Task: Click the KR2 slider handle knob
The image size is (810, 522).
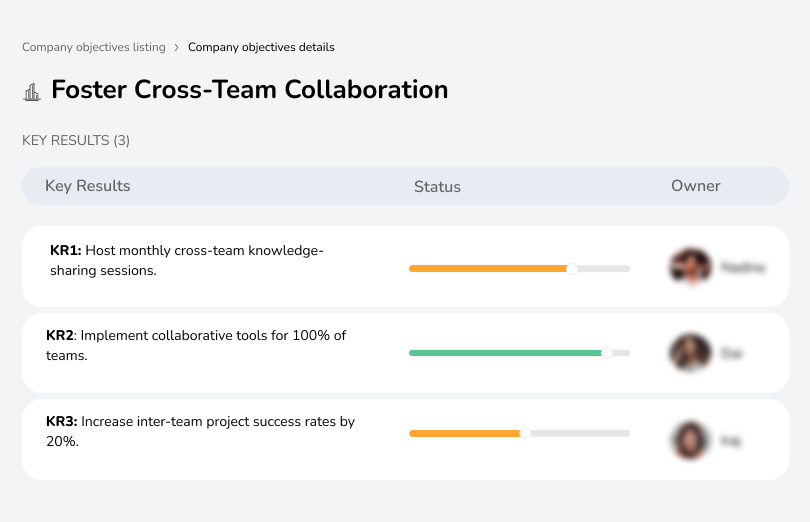Action: pyautogui.click(x=607, y=353)
